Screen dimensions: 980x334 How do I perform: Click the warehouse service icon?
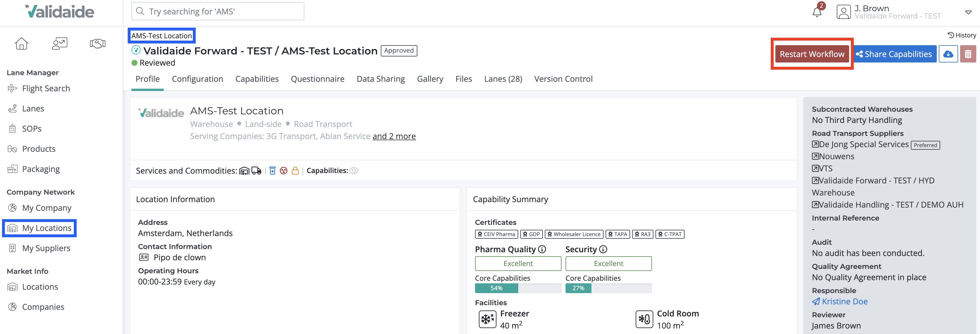tap(244, 171)
